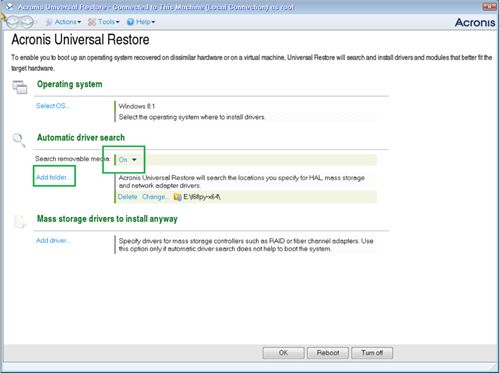The width and height of the screenshot is (500, 373).
Task: Select the E:\ driver folder path text
Action: pyautogui.click(x=202, y=197)
